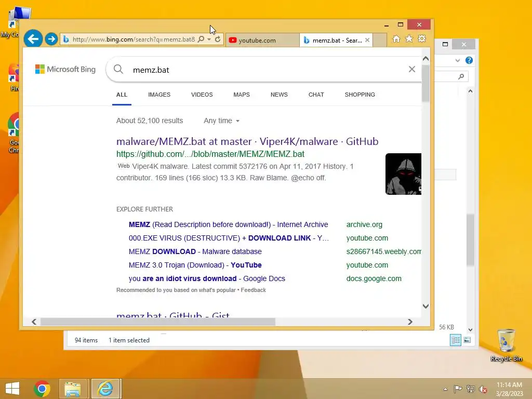This screenshot has width=532, height=399.
Task: Open the address bar autocomplete dropdown arrow
Action: (209, 39)
